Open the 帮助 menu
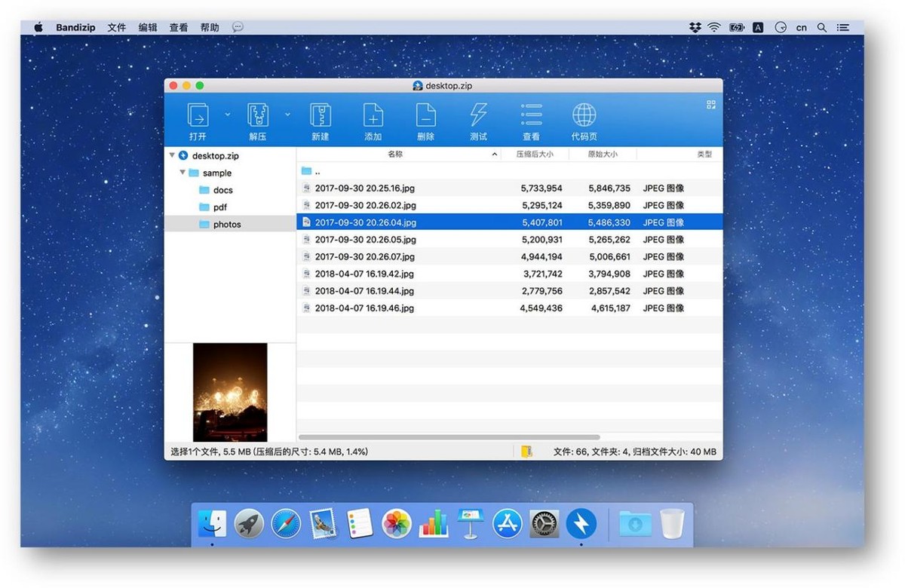Image resolution: width=905 pixels, height=588 pixels. (210, 27)
